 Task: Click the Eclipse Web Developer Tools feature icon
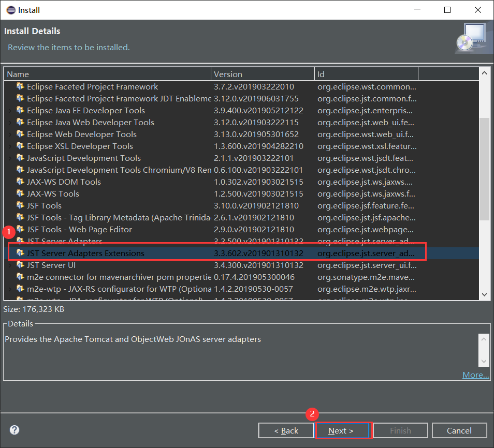(x=20, y=134)
